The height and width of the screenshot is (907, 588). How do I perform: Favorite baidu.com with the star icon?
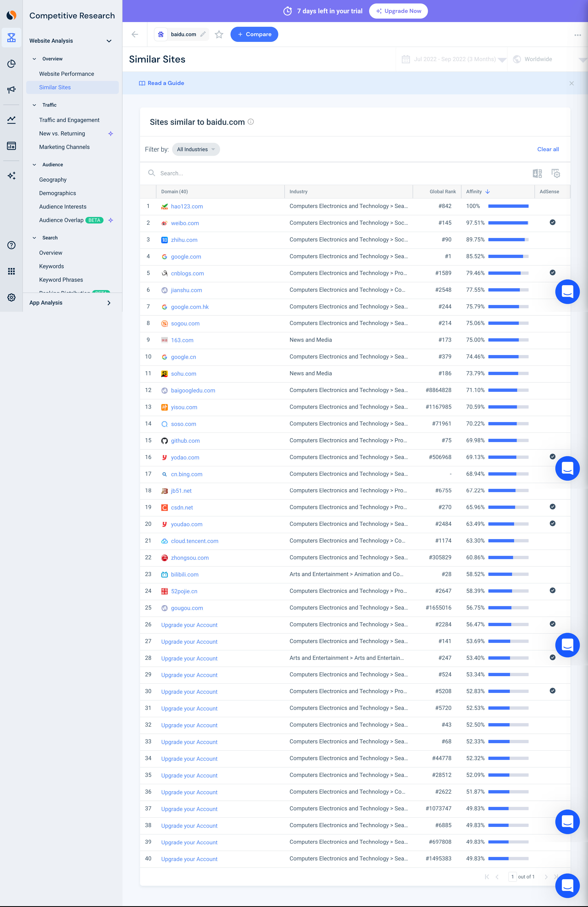(x=219, y=35)
